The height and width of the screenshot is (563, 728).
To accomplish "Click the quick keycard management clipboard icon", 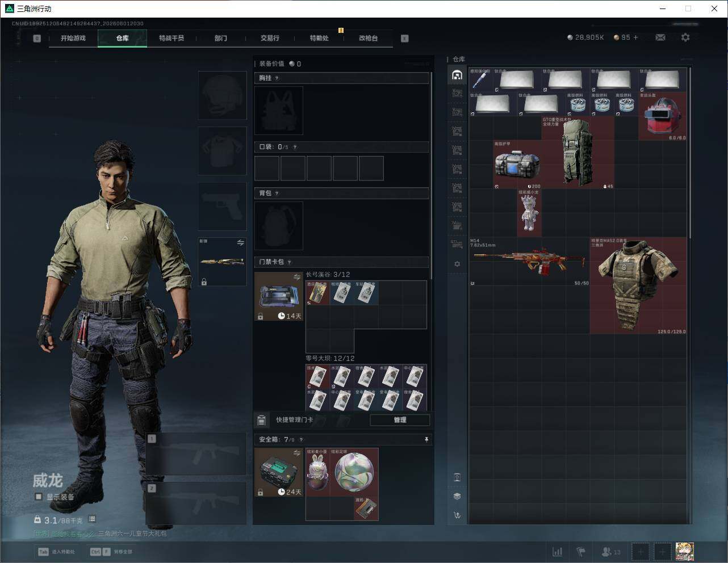I will (x=261, y=420).
